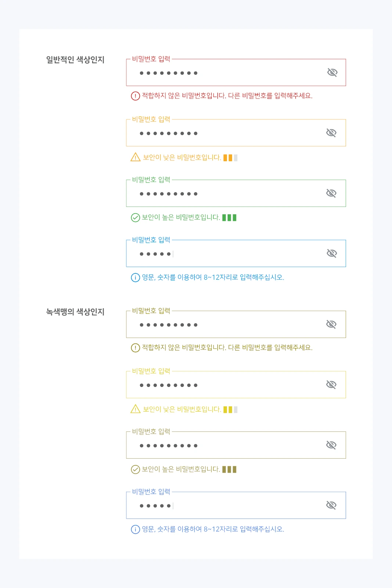Screen dimensions: 392x588
Task: Click bottom blue info circle icon
Action: pyautogui.click(x=135, y=529)
